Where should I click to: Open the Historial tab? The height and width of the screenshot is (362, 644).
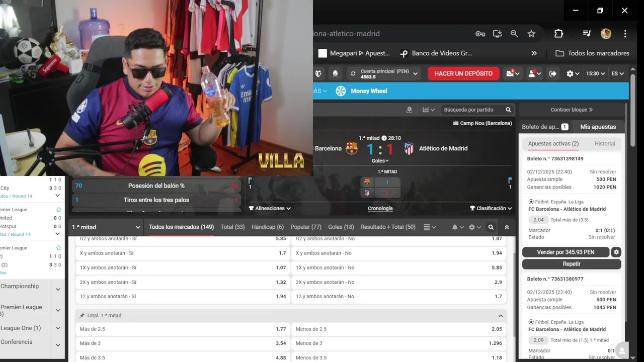pyautogui.click(x=605, y=144)
